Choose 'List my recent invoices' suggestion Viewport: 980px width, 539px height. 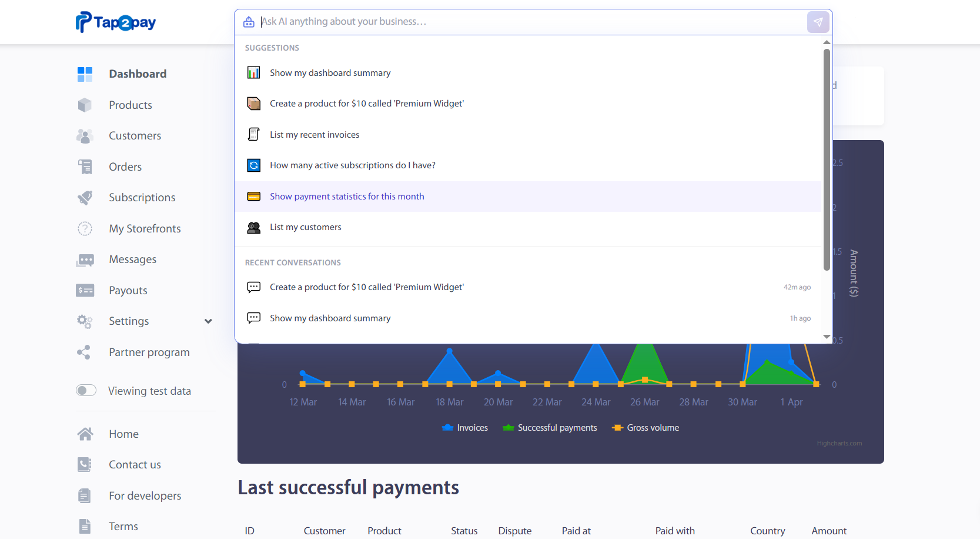click(315, 135)
